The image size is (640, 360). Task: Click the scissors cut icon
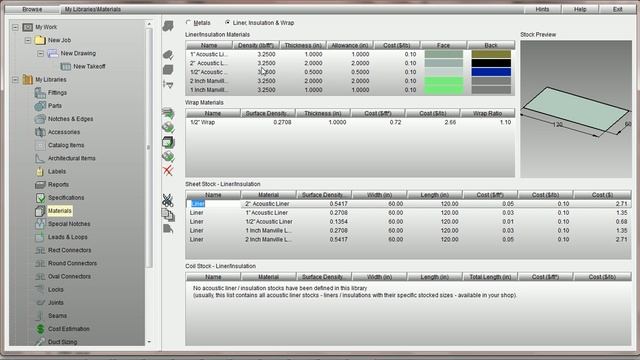point(168,200)
